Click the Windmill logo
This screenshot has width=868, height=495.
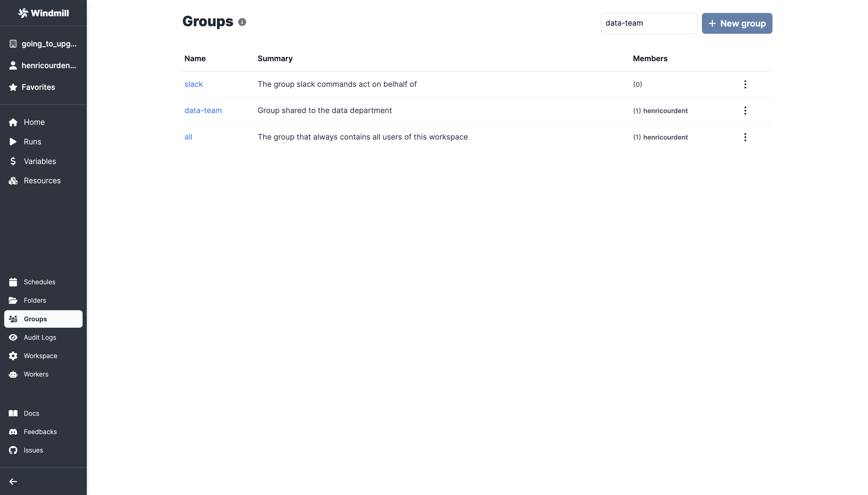[x=43, y=13]
